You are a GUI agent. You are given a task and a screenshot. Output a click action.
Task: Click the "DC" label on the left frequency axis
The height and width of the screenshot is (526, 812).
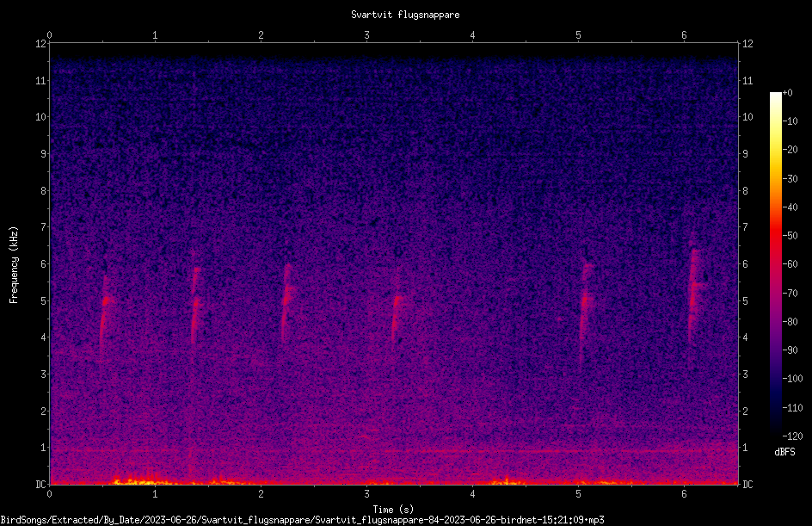pos(40,485)
